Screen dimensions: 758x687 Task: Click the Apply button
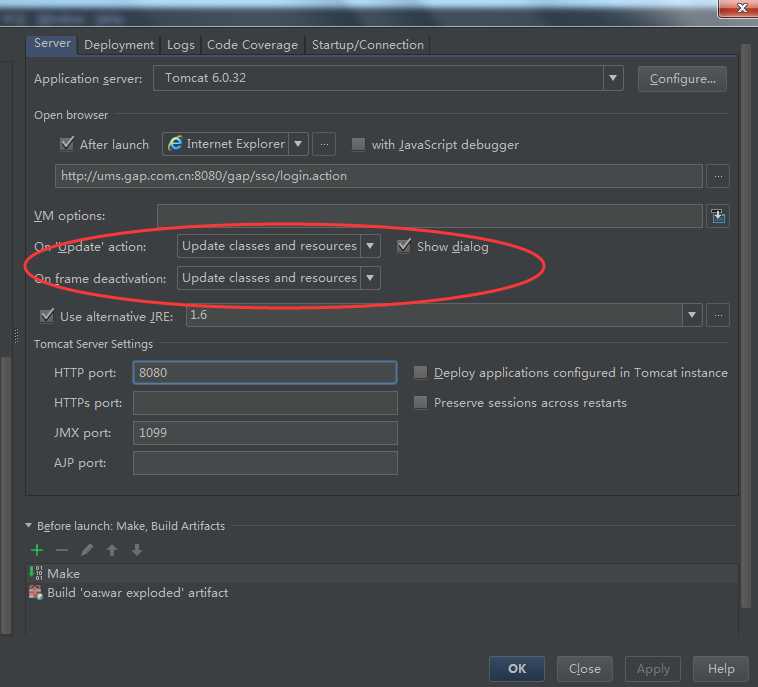tap(653, 669)
